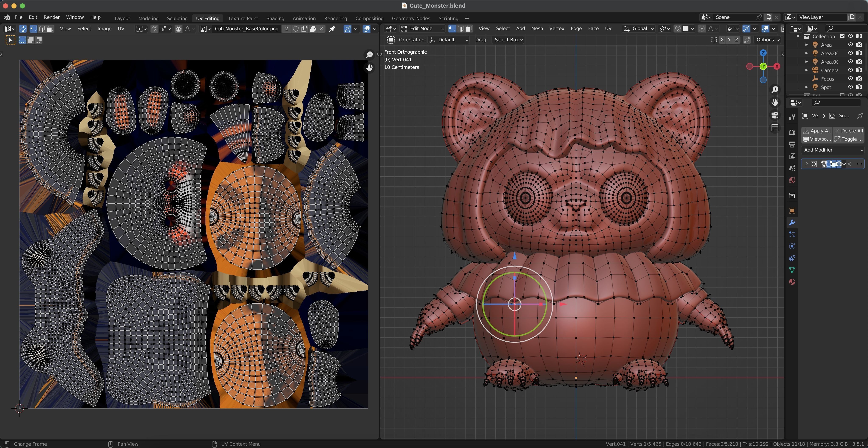Open the Options popover
This screenshot has width=868, height=448.
pyautogui.click(x=767, y=40)
